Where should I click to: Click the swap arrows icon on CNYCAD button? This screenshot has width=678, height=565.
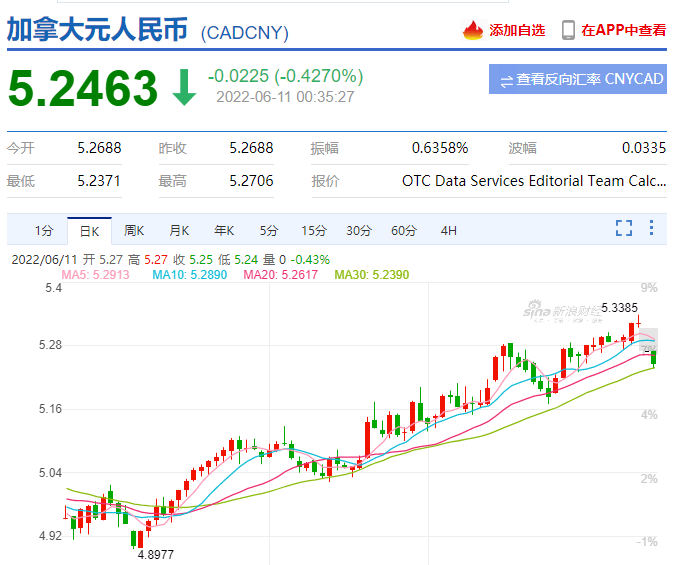(x=506, y=80)
